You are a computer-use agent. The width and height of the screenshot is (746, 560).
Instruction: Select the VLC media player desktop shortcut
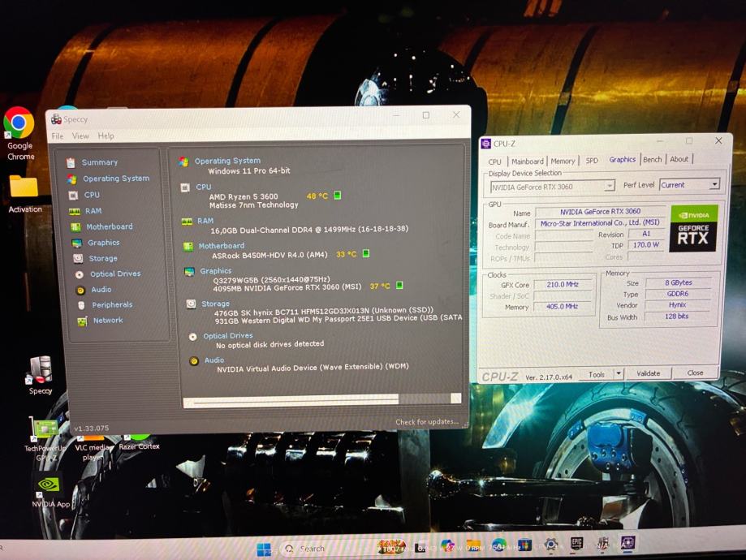pyautogui.click(x=92, y=446)
